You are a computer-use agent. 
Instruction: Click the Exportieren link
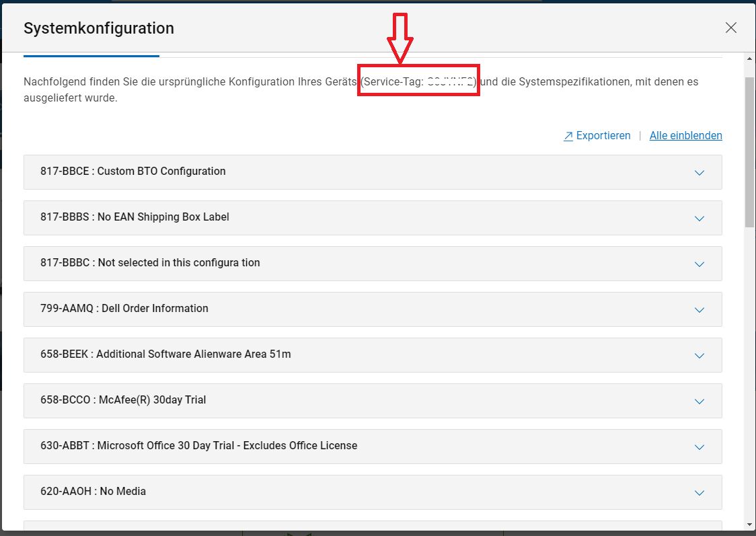[603, 135]
